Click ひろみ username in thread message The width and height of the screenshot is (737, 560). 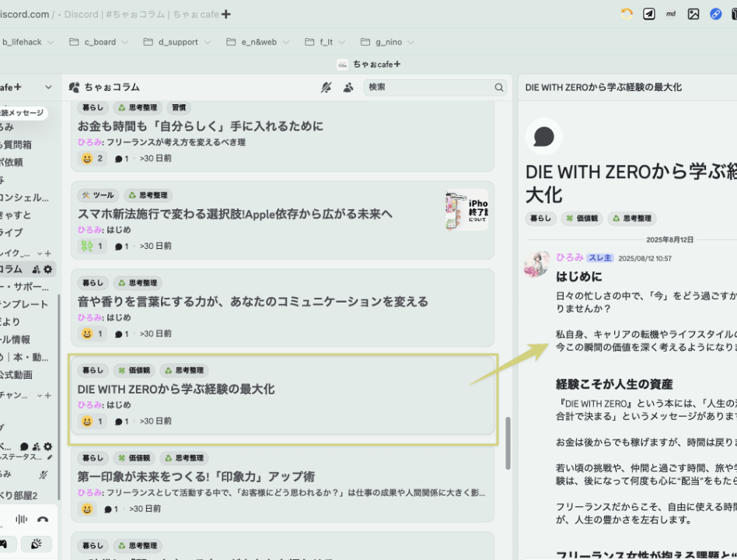(568, 257)
